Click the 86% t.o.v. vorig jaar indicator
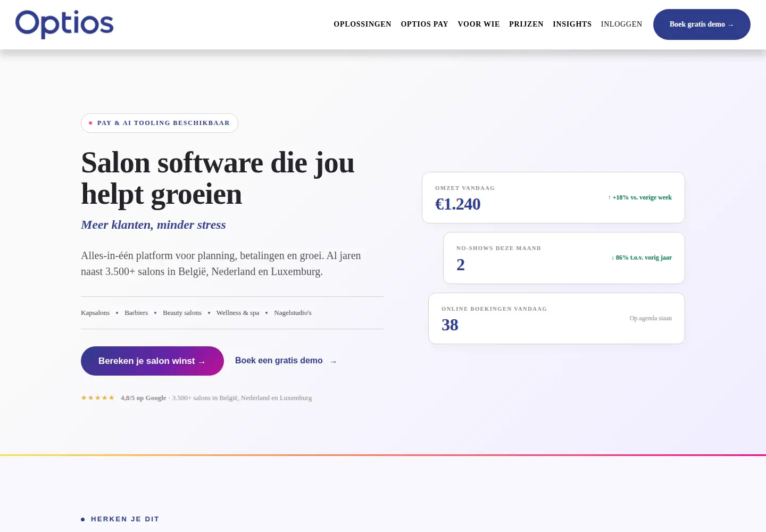Image resolution: width=766 pixels, height=532 pixels. 642,257
